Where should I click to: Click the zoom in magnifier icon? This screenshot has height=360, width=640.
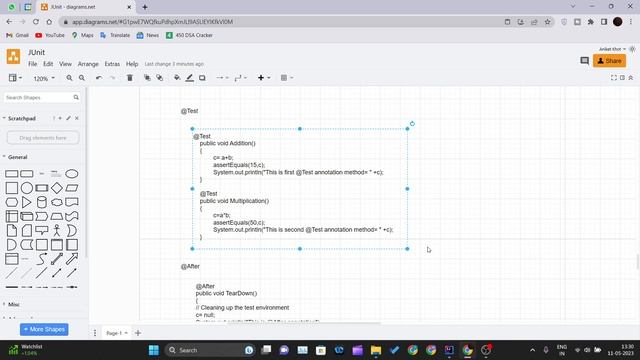[x=69, y=78]
